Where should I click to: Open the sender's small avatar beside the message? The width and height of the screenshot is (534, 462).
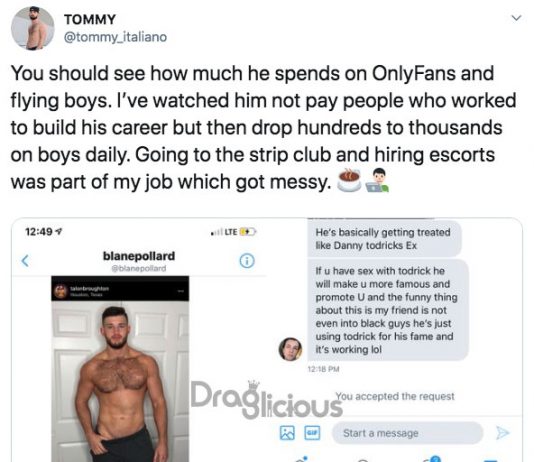290,349
